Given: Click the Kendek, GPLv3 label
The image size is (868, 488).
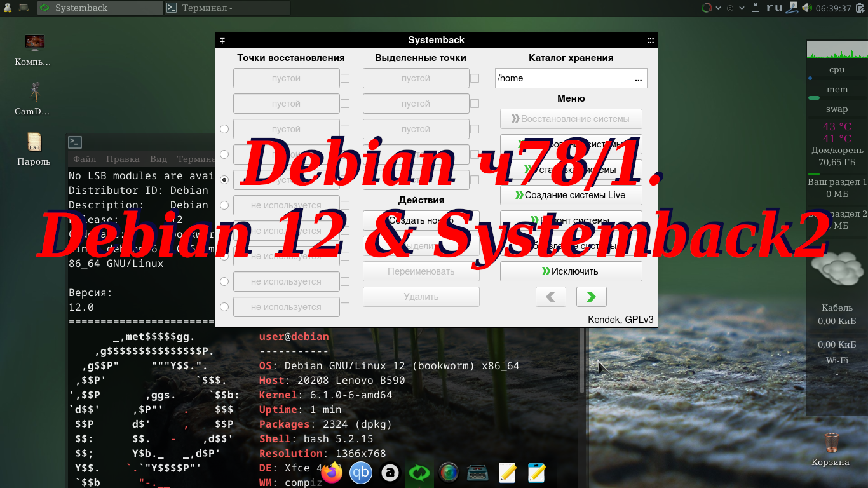Looking at the screenshot, I should coord(621,320).
